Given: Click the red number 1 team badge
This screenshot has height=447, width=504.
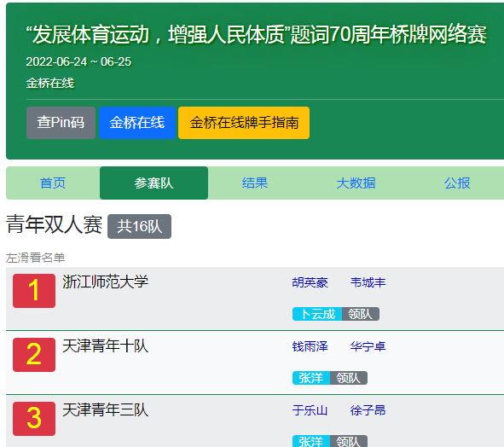Looking at the screenshot, I should [x=34, y=291].
